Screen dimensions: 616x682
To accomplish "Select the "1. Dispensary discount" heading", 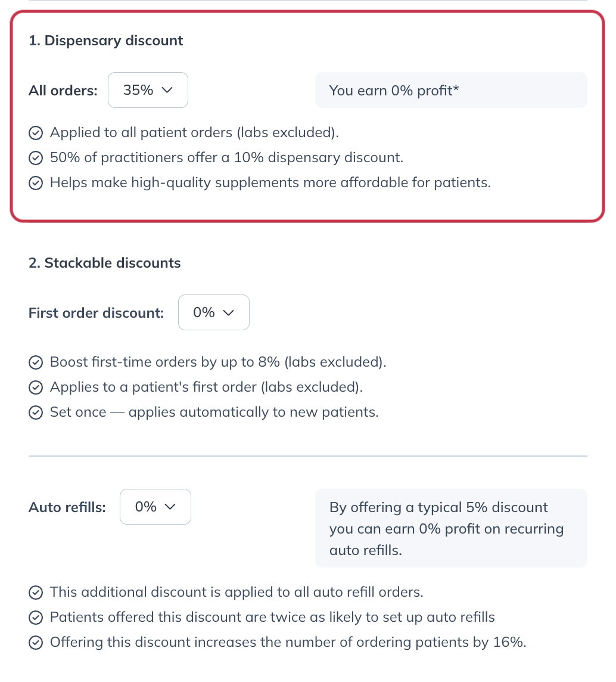I will [106, 41].
